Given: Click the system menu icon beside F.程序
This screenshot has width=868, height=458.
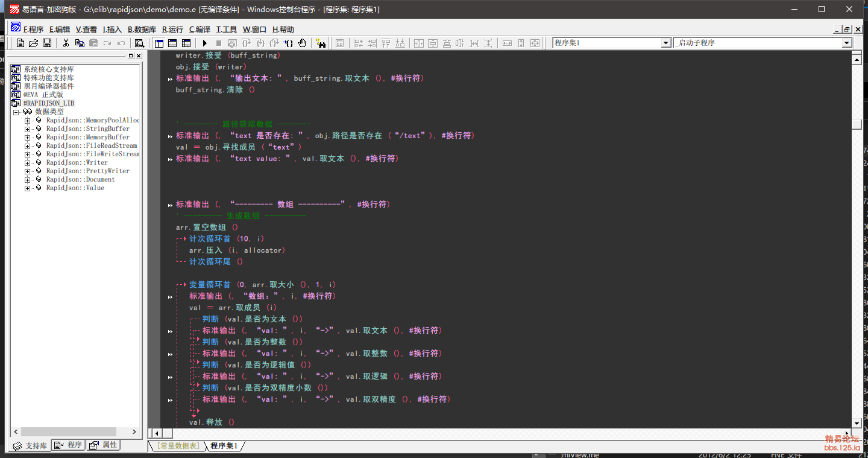Looking at the screenshot, I should point(16,28).
